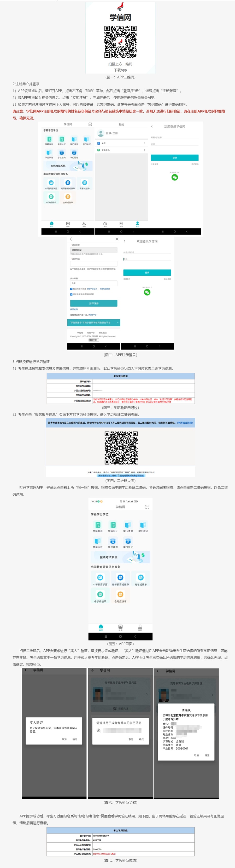
Task: Click 登录 button beside registration form
Action: pyautogui.click(x=147, y=273)
